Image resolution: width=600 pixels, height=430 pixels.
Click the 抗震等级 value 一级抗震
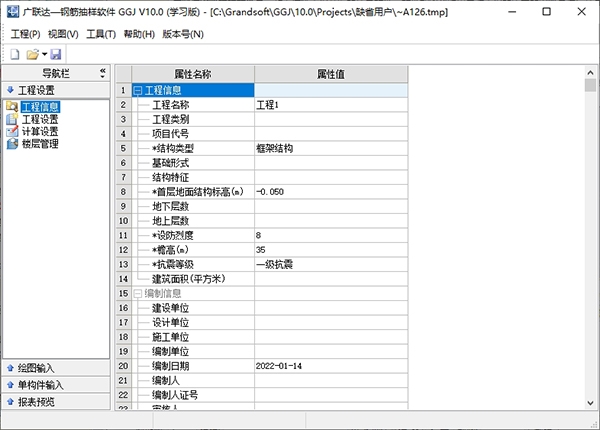[331, 264]
